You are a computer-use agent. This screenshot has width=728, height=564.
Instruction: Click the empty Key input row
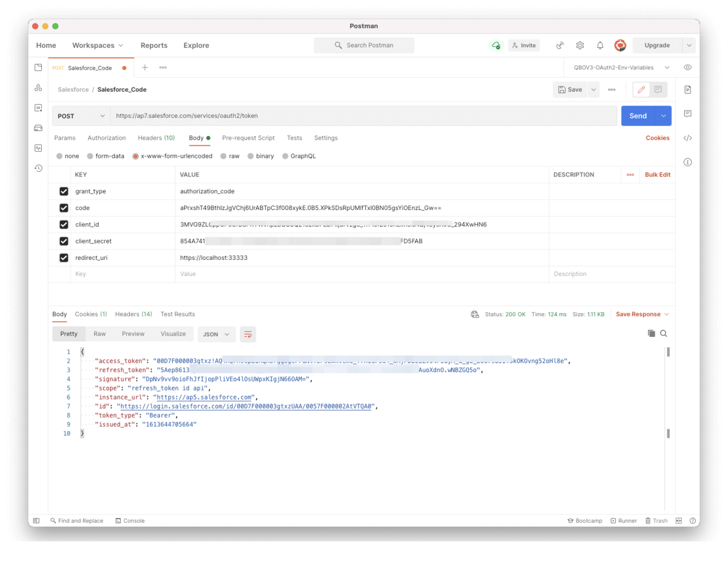pos(122,274)
